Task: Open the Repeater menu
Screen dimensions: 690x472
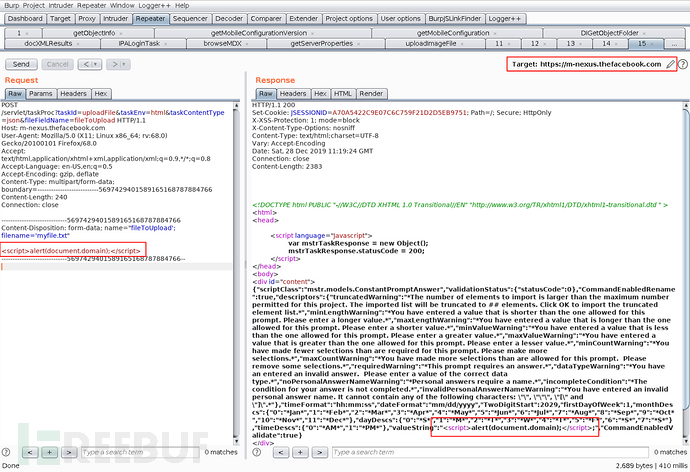Action: pyautogui.click(x=92, y=6)
